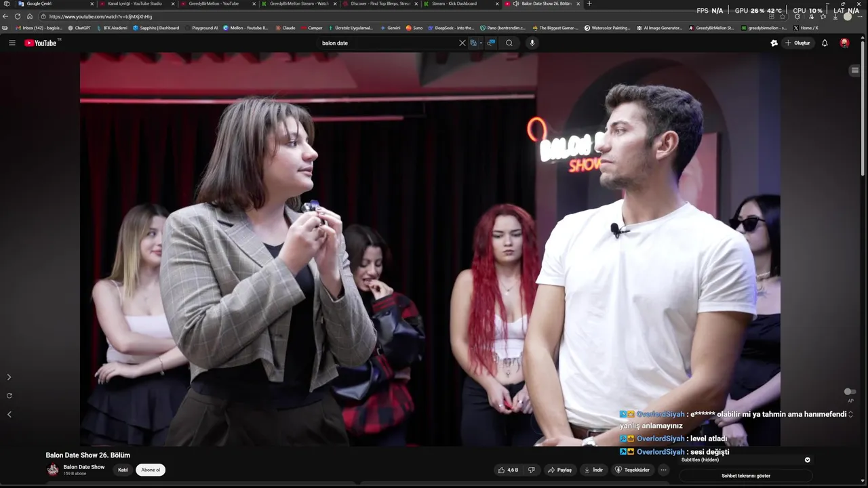Image resolution: width=868 pixels, height=488 pixels.
Task: Click the Paylaş share button
Action: tap(560, 470)
